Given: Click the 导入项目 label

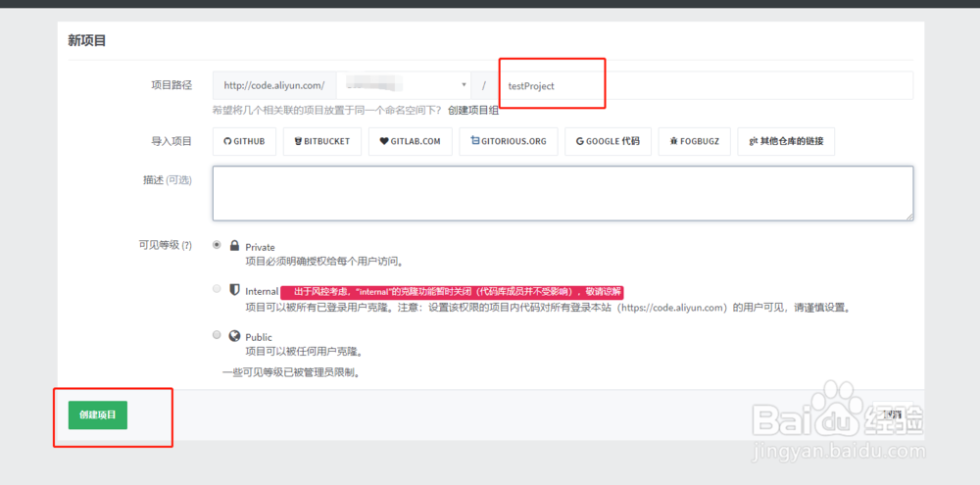Looking at the screenshot, I should pos(171,141).
